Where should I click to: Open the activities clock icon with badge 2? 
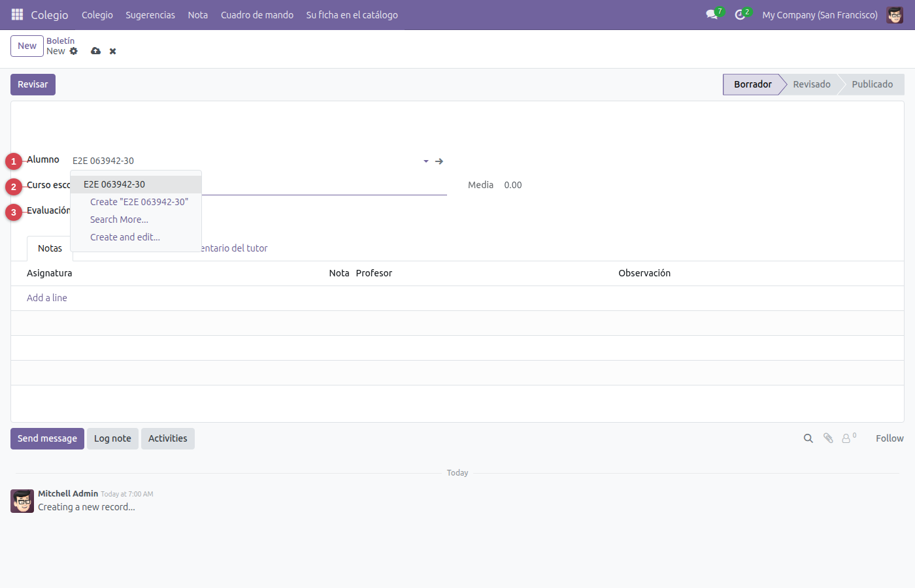click(x=740, y=14)
